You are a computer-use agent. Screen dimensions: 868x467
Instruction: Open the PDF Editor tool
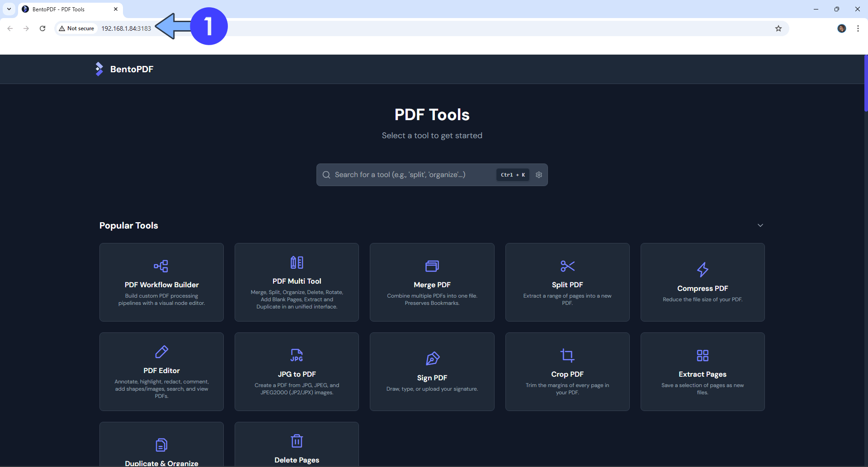pos(161,370)
